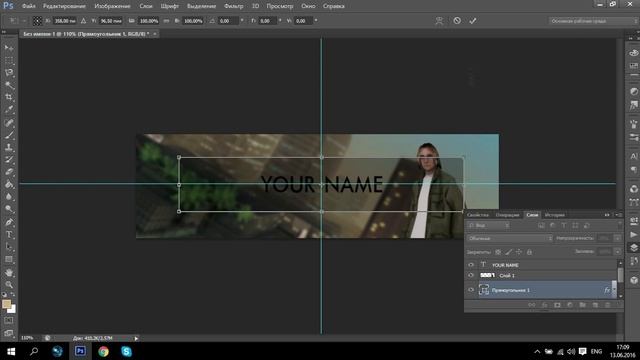Viewport: 640px width, 360px height.
Task: Hide the YOUR NAME text layer
Action: point(471,265)
